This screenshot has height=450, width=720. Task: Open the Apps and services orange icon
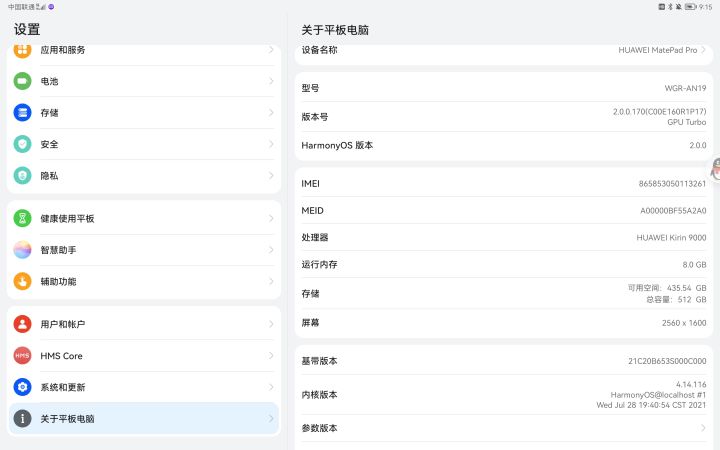pyautogui.click(x=22, y=50)
